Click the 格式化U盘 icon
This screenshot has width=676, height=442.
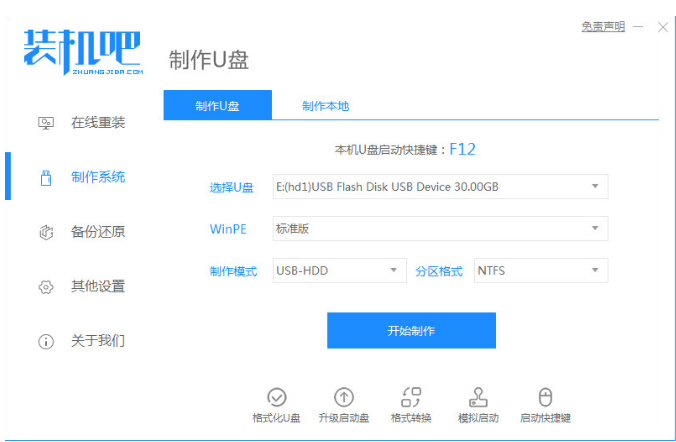(277, 397)
